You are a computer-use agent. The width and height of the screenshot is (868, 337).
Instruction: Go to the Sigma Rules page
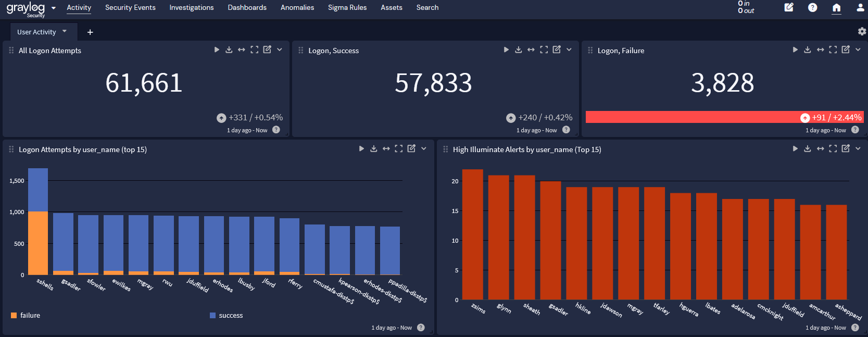(x=347, y=7)
